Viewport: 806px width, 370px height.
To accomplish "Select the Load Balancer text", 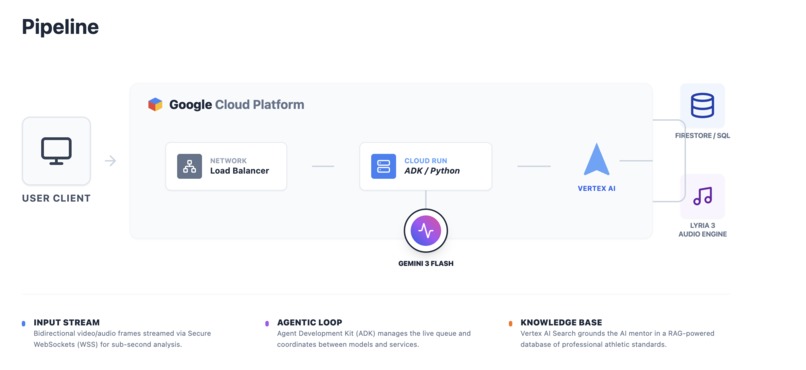I will (240, 171).
